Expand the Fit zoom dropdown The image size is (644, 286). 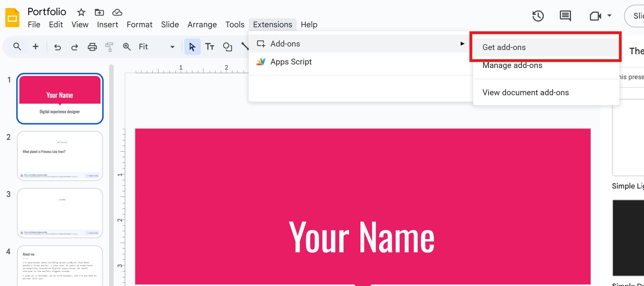pyautogui.click(x=172, y=47)
